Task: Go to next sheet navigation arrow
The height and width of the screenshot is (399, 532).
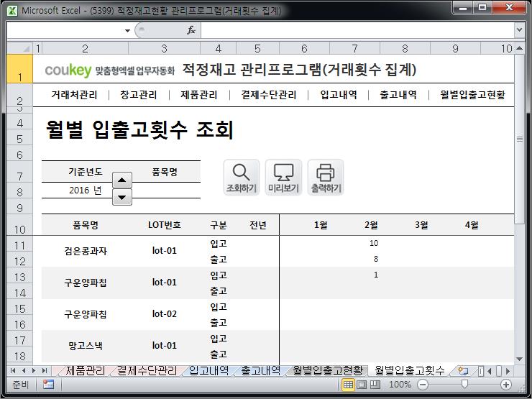Action: point(34,371)
